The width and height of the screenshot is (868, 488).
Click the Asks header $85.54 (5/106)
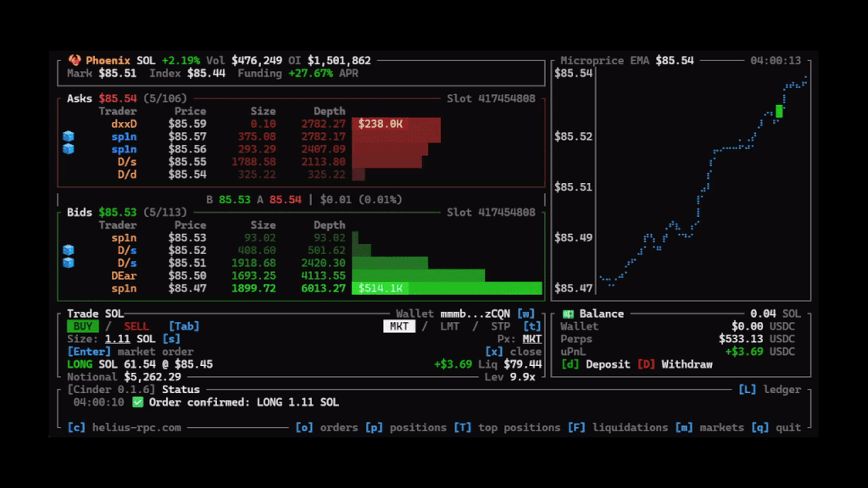[x=127, y=98]
